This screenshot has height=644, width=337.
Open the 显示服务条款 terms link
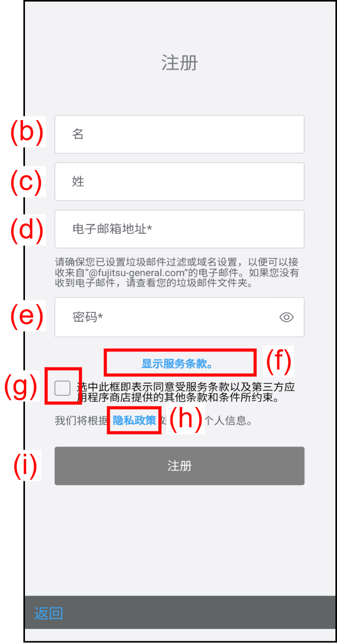pyautogui.click(x=178, y=364)
